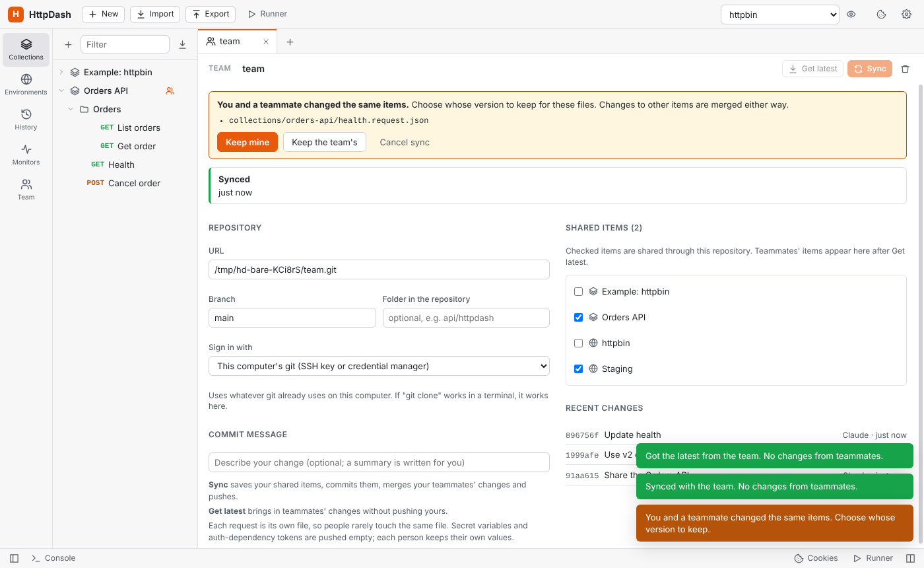
Task: Expand the Example: httpbin collection
Action: (61, 72)
